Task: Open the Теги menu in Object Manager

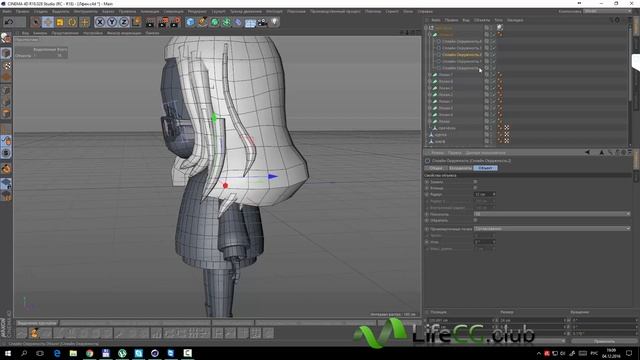Action: (499, 20)
